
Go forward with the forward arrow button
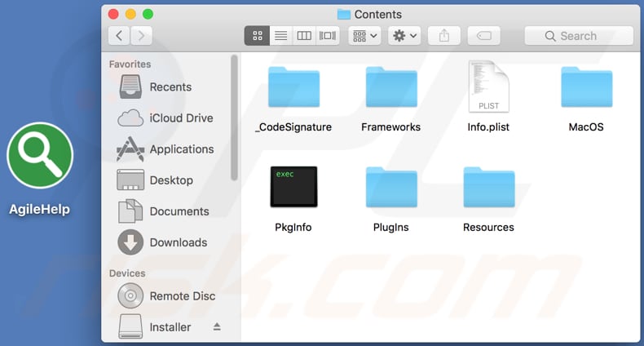tap(141, 36)
